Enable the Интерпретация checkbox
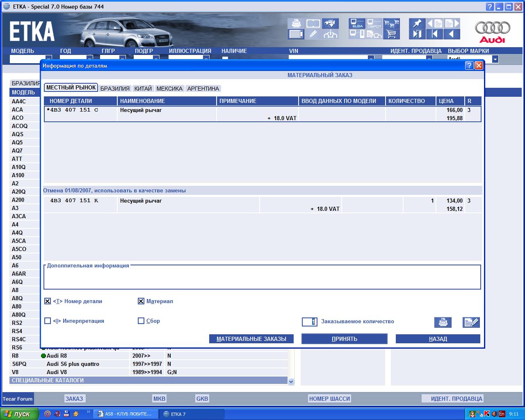This screenshot has height=420, width=525. (x=48, y=321)
